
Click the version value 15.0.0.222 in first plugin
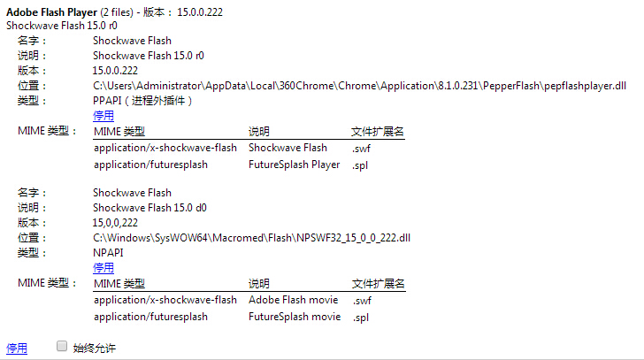[115, 71]
